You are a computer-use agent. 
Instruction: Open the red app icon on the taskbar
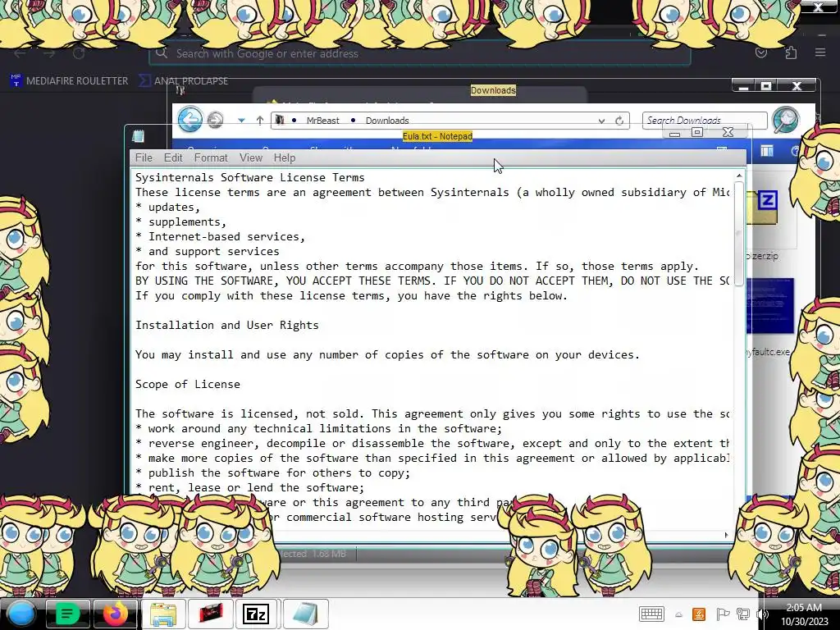[211, 614]
